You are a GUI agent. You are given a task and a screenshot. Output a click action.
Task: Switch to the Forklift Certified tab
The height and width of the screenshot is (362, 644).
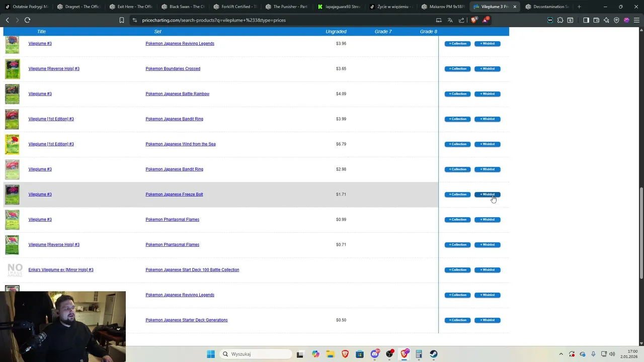click(x=235, y=7)
